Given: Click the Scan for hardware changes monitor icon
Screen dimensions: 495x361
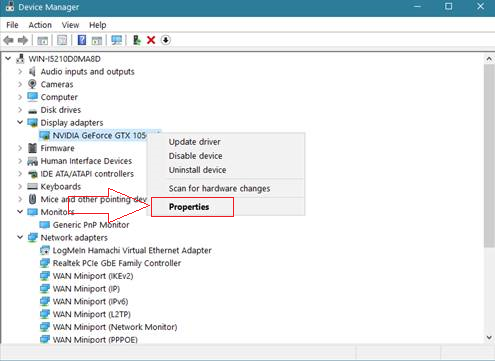Looking at the screenshot, I should [117, 40].
